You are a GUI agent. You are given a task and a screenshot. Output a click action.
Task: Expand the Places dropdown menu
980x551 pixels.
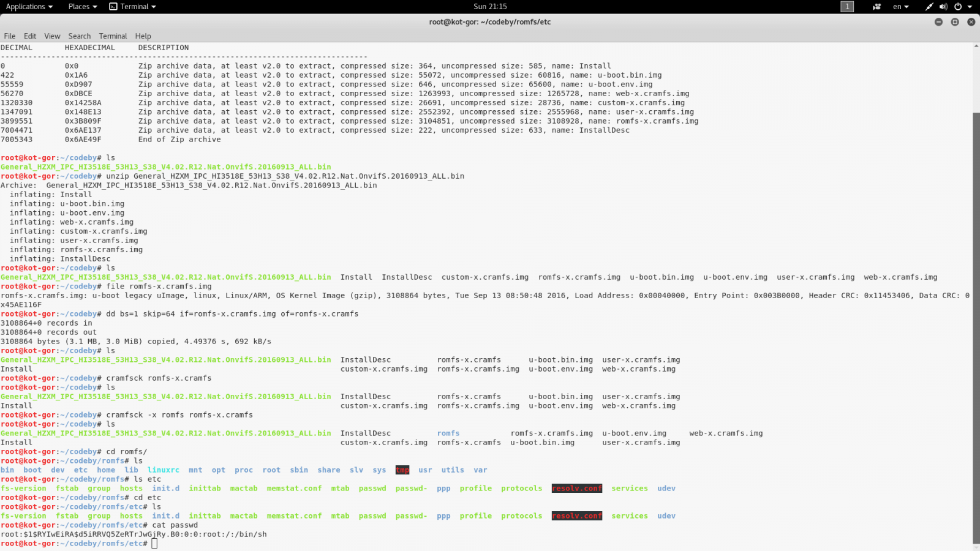(x=82, y=7)
